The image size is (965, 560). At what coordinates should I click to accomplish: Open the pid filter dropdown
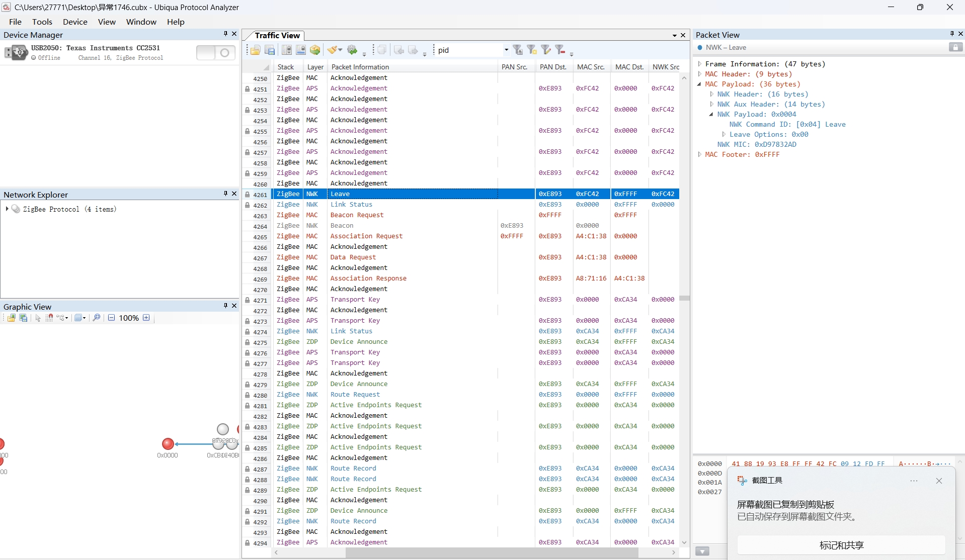506,50
